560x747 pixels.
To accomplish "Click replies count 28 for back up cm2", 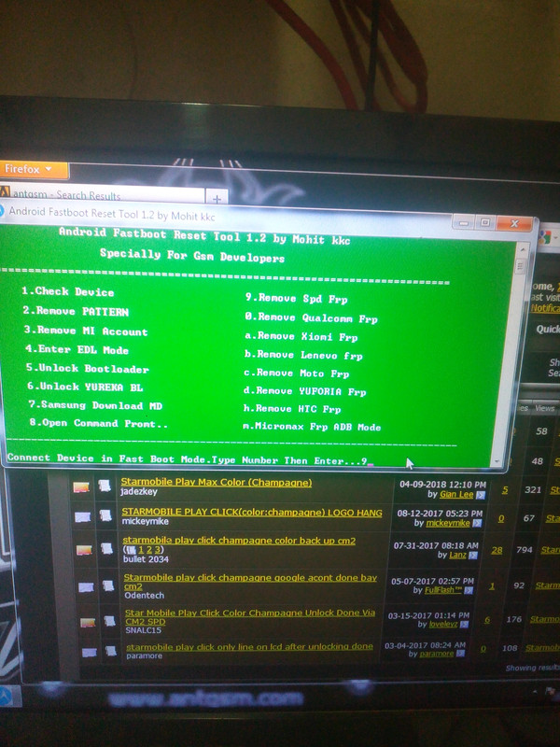I will tap(497, 550).
